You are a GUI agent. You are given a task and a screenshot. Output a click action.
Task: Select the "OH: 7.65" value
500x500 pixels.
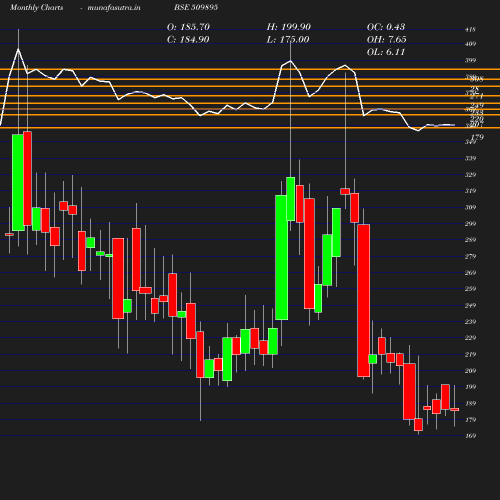pyautogui.click(x=387, y=40)
